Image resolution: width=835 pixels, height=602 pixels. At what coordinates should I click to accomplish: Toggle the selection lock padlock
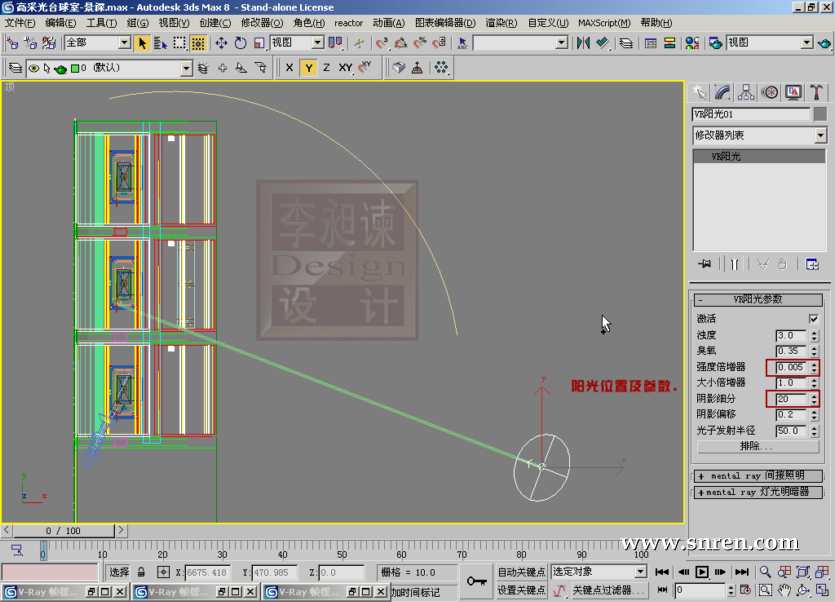[x=141, y=572]
